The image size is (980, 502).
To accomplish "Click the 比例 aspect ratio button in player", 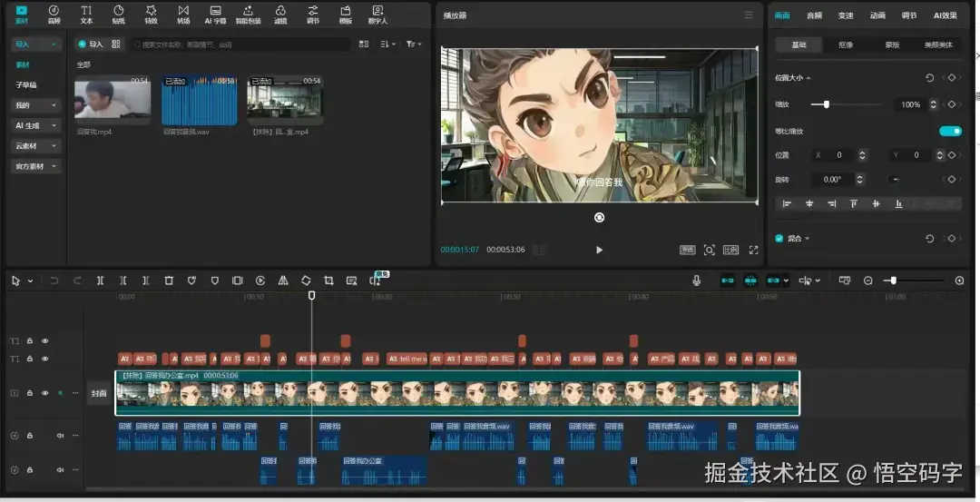I will (x=730, y=250).
